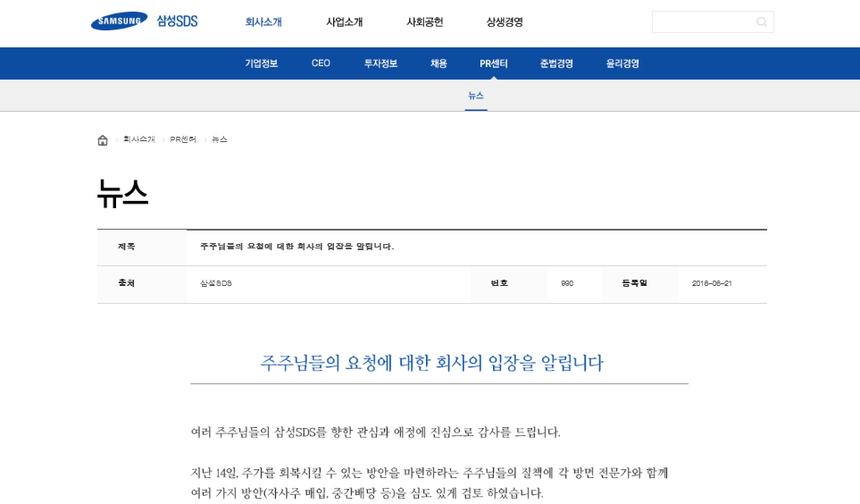Open 기업정보 in the blue bar
The width and height of the screenshot is (860, 504).
coord(261,64)
